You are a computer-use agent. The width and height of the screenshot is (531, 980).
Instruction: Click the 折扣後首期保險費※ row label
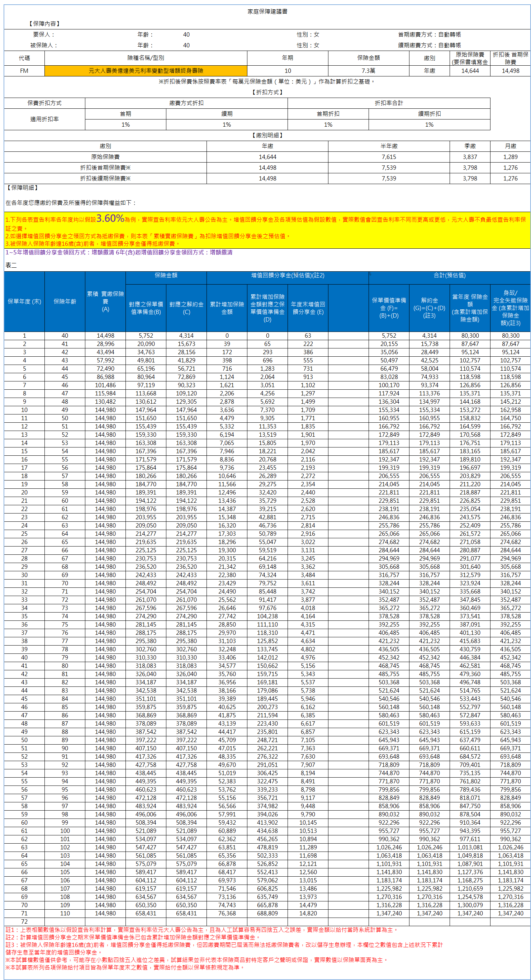pos(105,168)
